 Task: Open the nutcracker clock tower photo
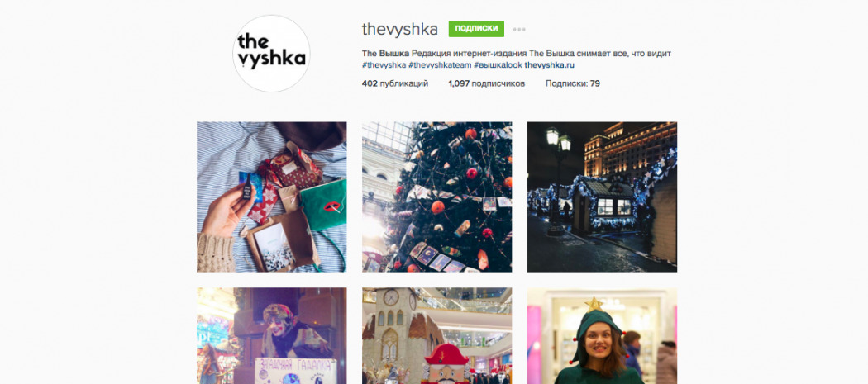(437, 336)
